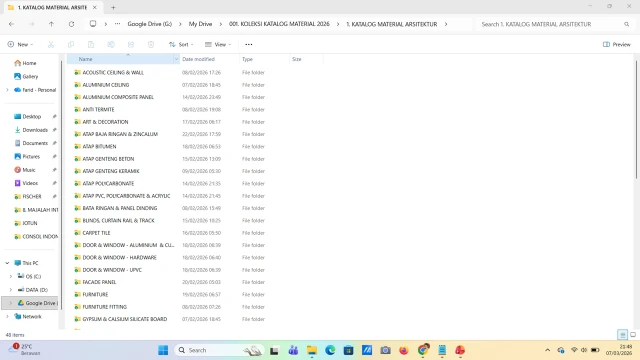This screenshot has width=640, height=360.
Task: Open Windows Start menu
Action: coord(163,350)
